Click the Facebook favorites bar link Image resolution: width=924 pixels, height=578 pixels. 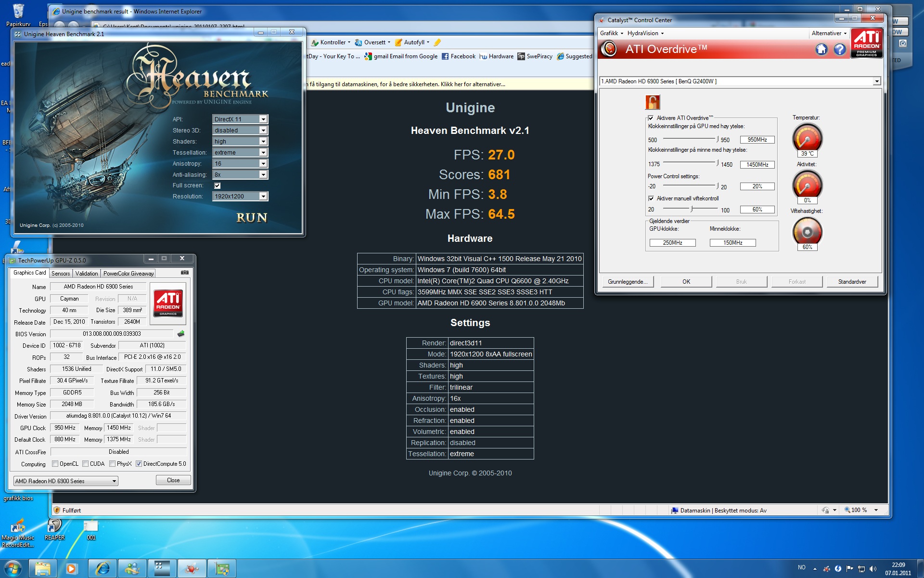459,56
